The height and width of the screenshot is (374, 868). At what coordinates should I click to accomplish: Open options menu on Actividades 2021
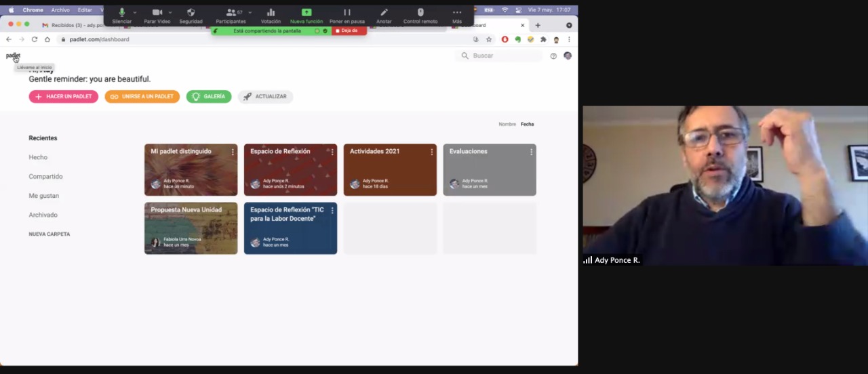pos(432,152)
